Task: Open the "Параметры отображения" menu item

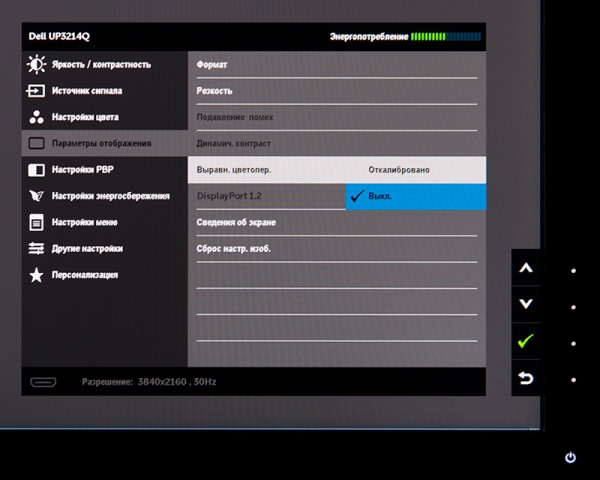Action: [102, 144]
